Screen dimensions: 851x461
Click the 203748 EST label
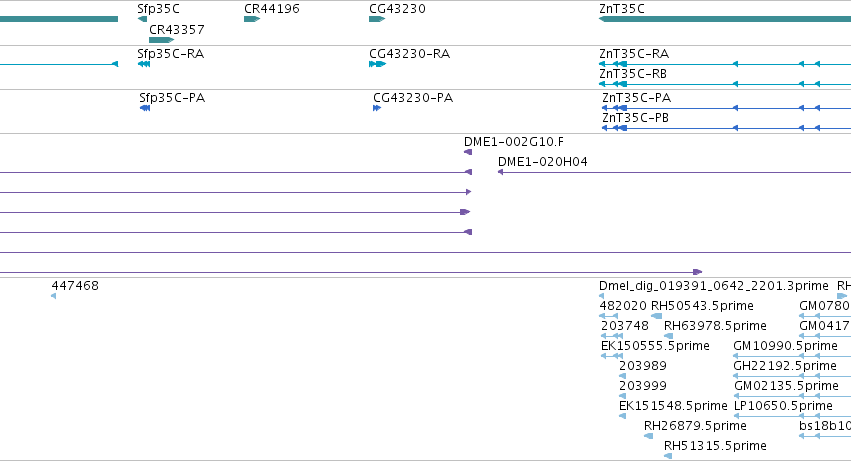click(x=625, y=326)
